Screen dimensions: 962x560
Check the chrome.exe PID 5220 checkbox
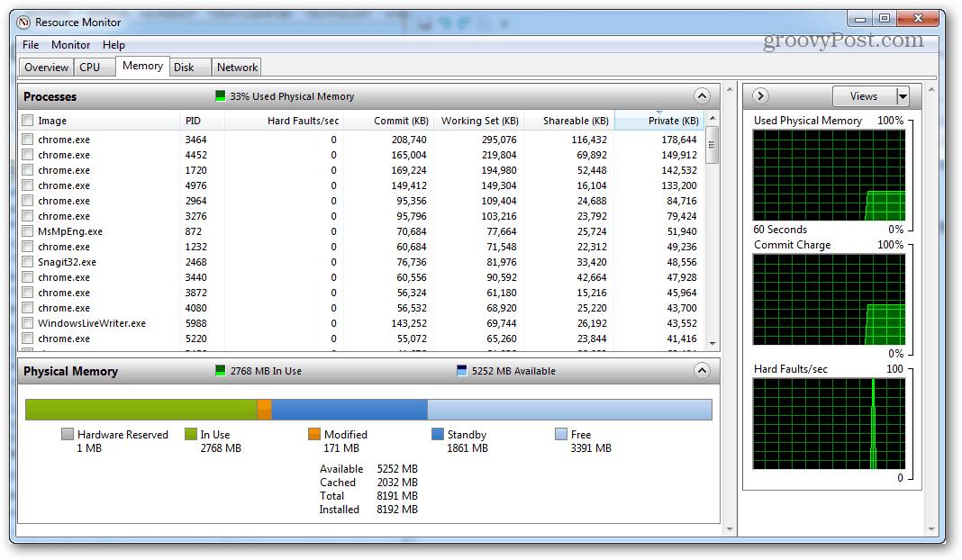[x=28, y=339]
